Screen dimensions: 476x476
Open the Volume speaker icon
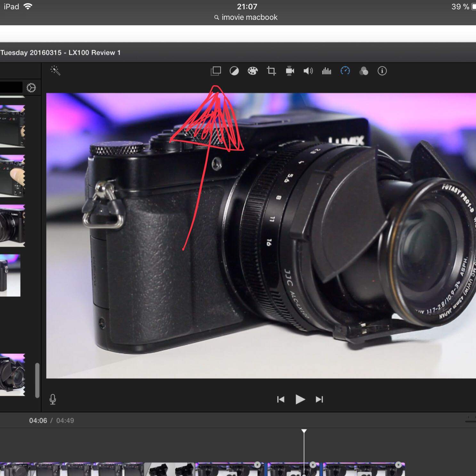(x=308, y=71)
